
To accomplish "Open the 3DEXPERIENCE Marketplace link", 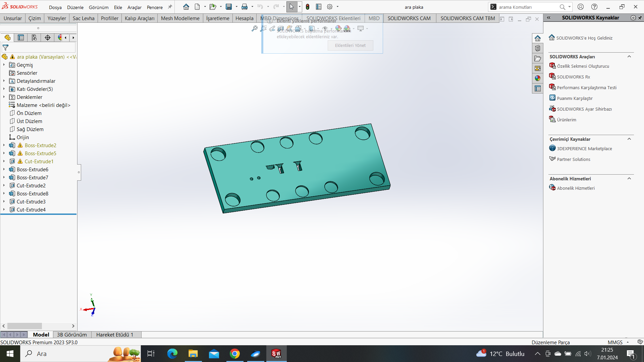I will (x=584, y=148).
